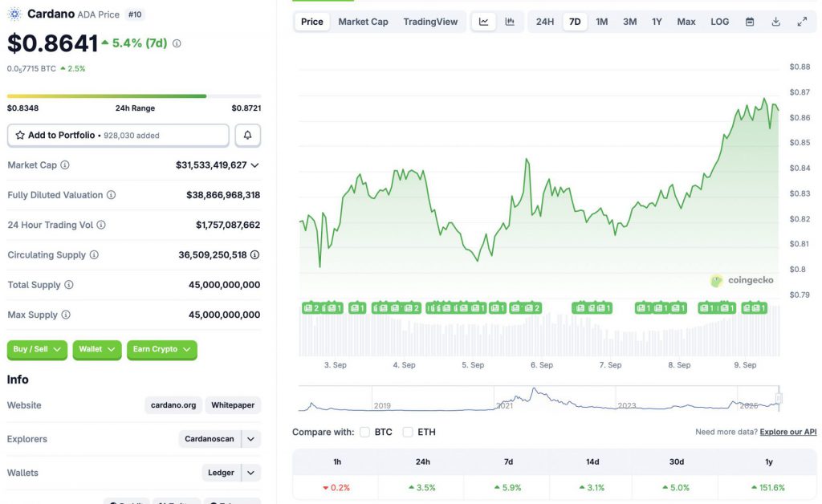Switch to the TradingView tab
The width and height of the screenshot is (822, 504).
[x=430, y=22]
